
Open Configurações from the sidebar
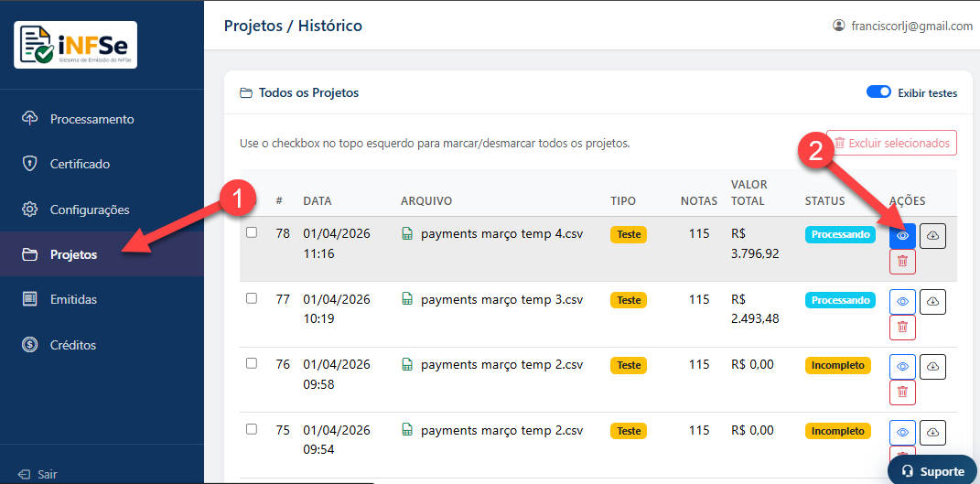pos(90,210)
